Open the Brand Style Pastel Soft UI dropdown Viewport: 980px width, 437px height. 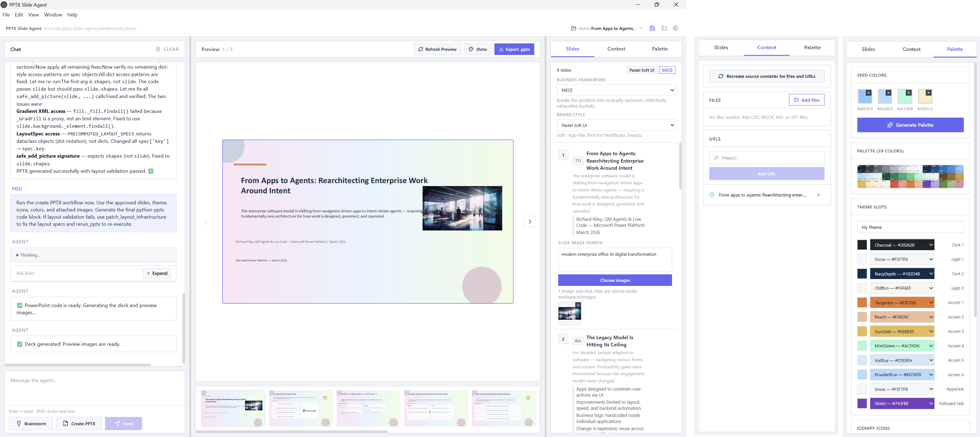[616, 125]
